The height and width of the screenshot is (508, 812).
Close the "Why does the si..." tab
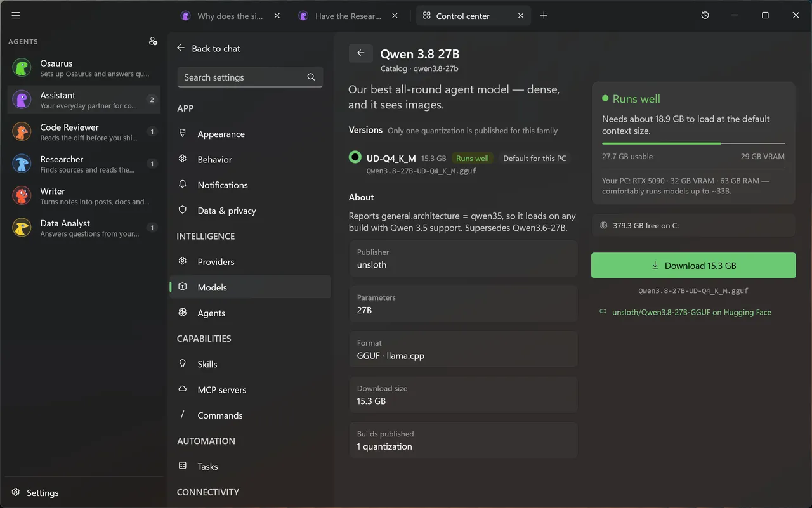[x=277, y=16]
